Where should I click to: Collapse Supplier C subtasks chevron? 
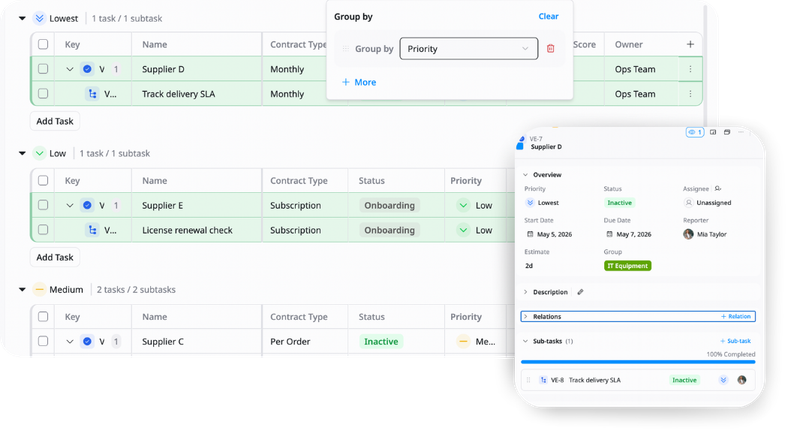(70, 341)
